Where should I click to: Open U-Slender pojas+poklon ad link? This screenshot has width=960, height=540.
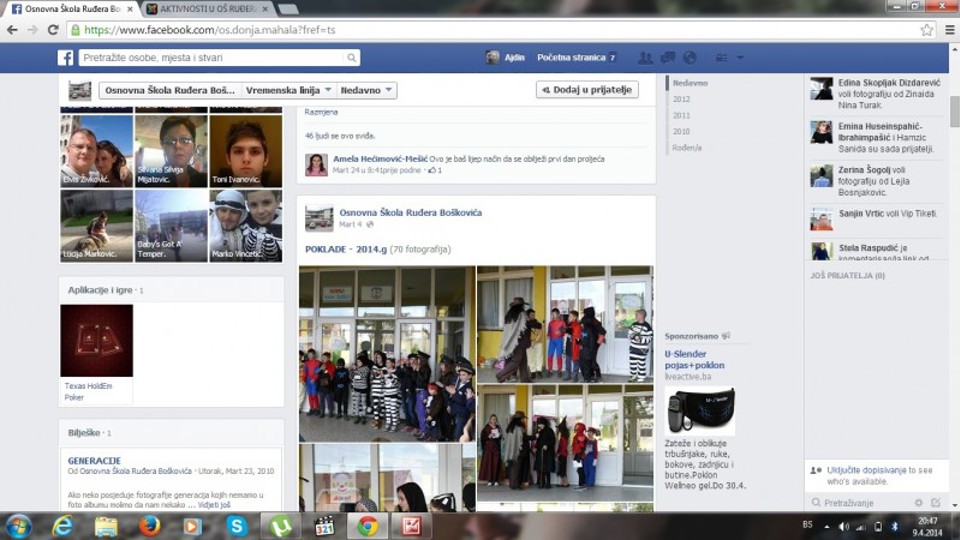694,359
